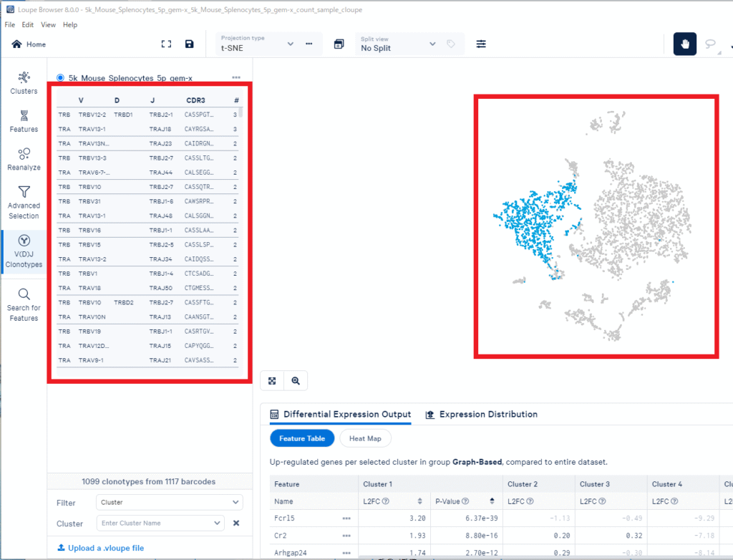Select the 5k_Mouse_Splenocytes dataset radio button

(60, 77)
